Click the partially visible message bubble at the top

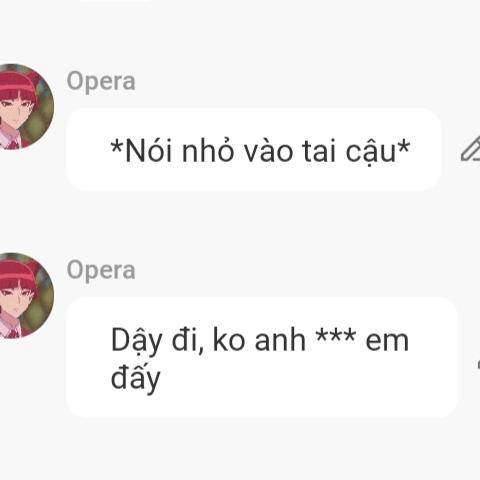coord(115,1)
